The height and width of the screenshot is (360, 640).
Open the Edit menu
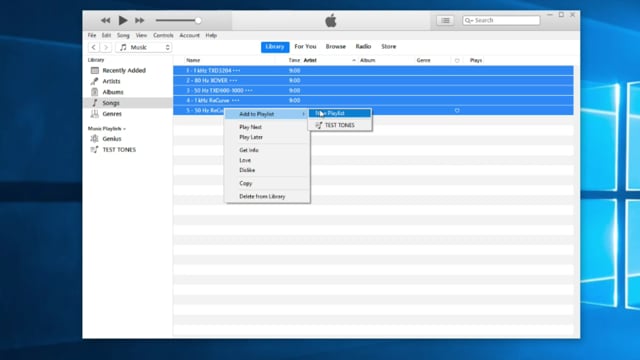[107, 36]
